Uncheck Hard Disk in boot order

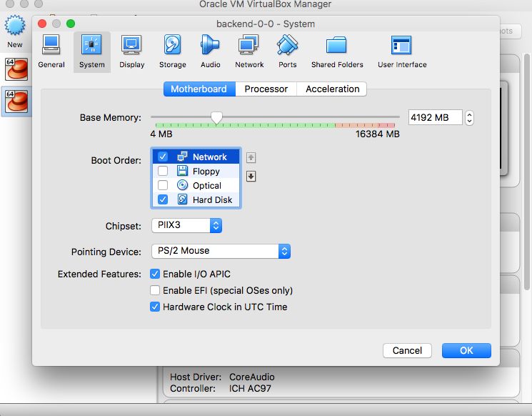pyautogui.click(x=163, y=199)
